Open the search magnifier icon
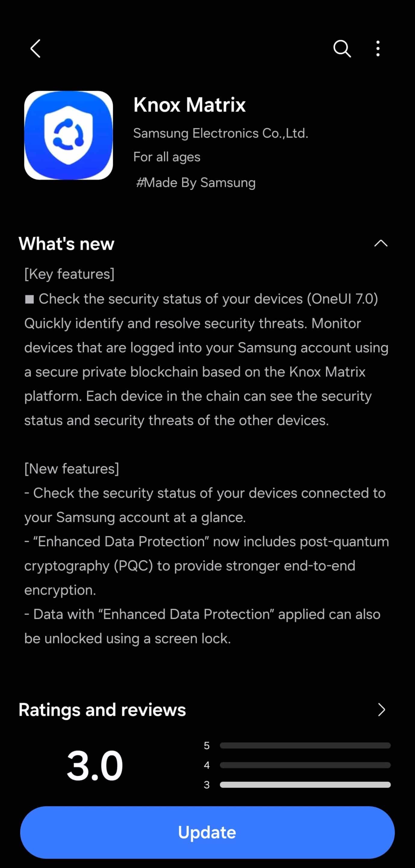Viewport: 415px width, 868px height. (342, 49)
